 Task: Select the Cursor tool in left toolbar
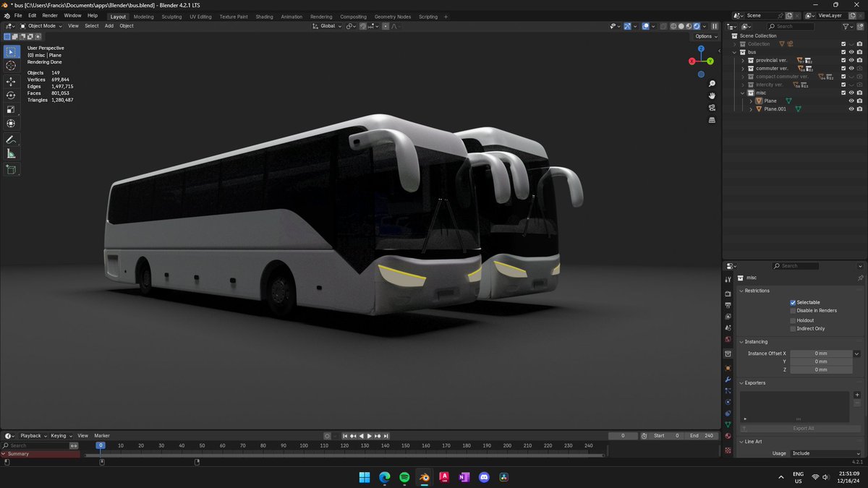coord(11,66)
